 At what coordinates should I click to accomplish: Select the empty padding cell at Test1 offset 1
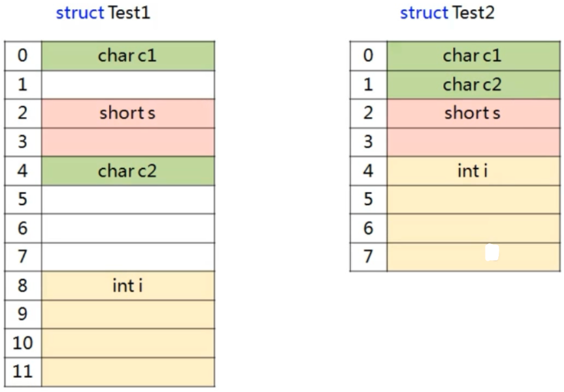[x=127, y=84]
